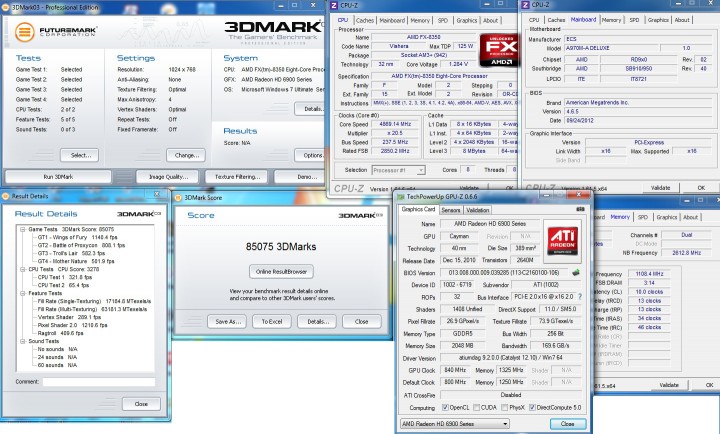The width and height of the screenshot is (720, 434).
Task: Open the About tab in CPU-Z Mainboard window
Action: (682, 20)
